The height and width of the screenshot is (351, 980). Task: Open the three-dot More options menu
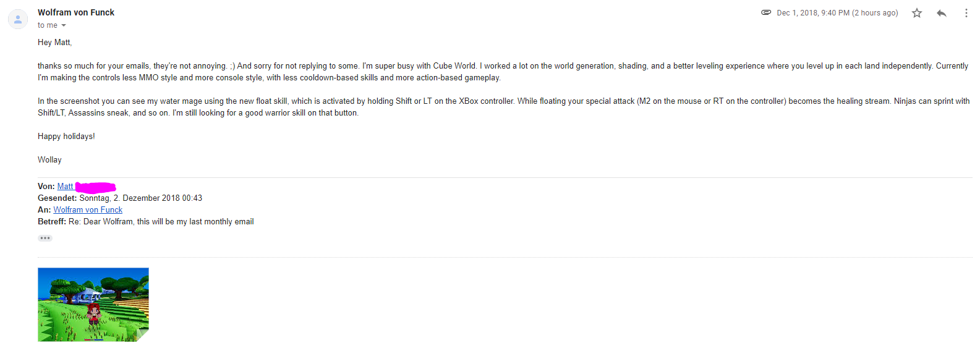pyautogui.click(x=966, y=13)
